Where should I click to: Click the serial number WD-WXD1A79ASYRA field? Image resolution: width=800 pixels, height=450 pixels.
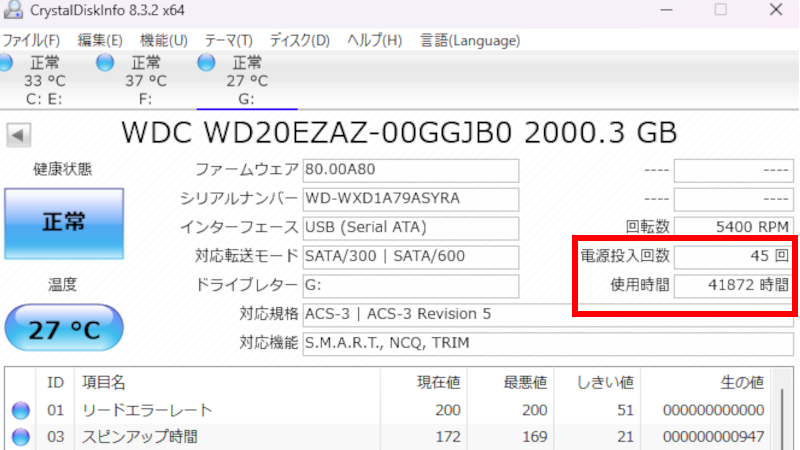coord(411,199)
